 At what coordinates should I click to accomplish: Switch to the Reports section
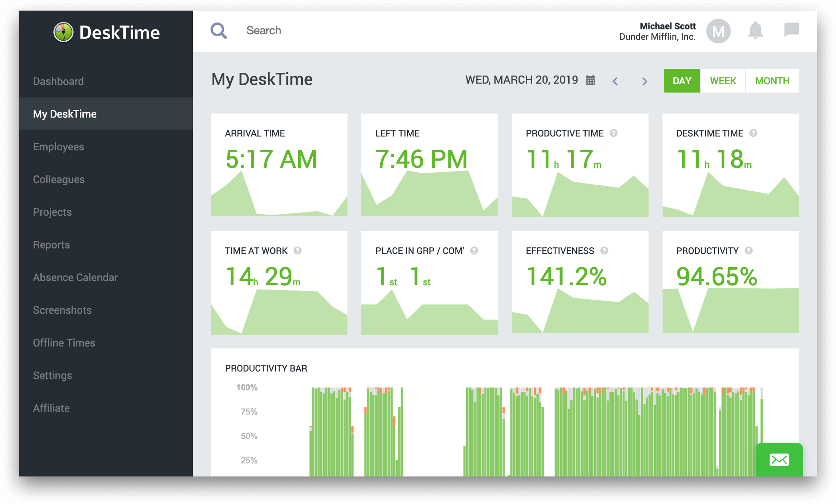pos(51,245)
